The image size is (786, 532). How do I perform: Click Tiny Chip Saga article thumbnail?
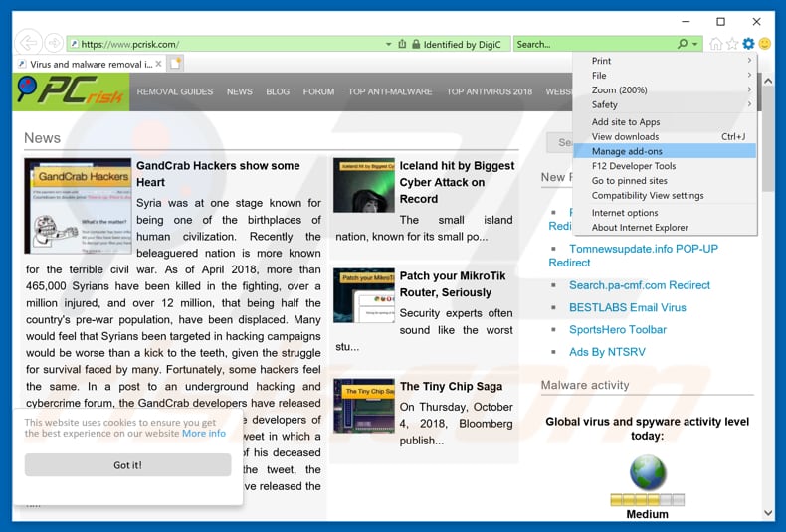click(x=364, y=406)
